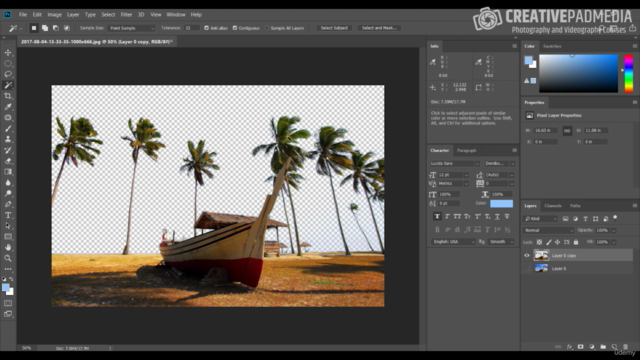Click the hue slider in Color panel

pos(629,73)
